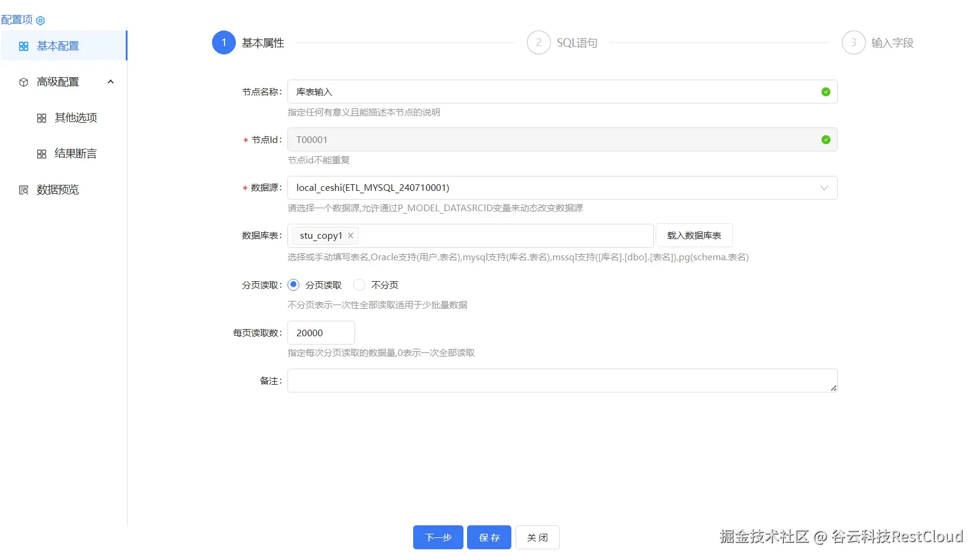Click the cube icon beside 高级配置
979x560 pixels.
pos(23,81)
